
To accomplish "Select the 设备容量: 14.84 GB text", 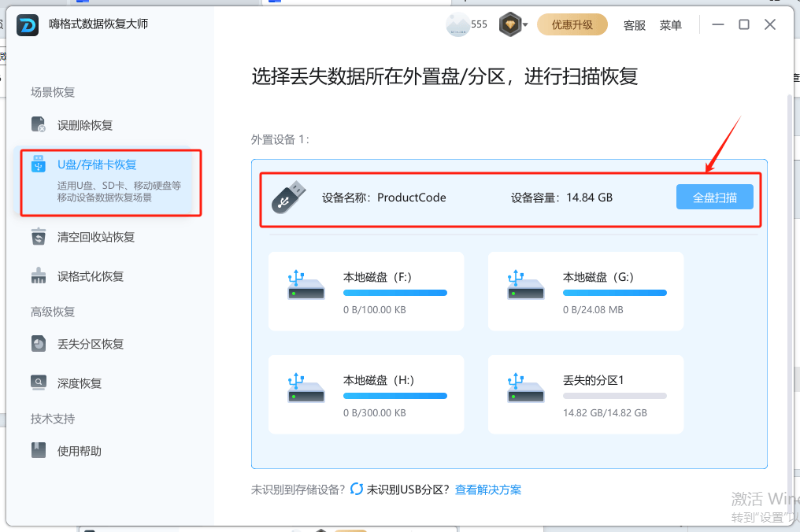I will click(561, 198).
